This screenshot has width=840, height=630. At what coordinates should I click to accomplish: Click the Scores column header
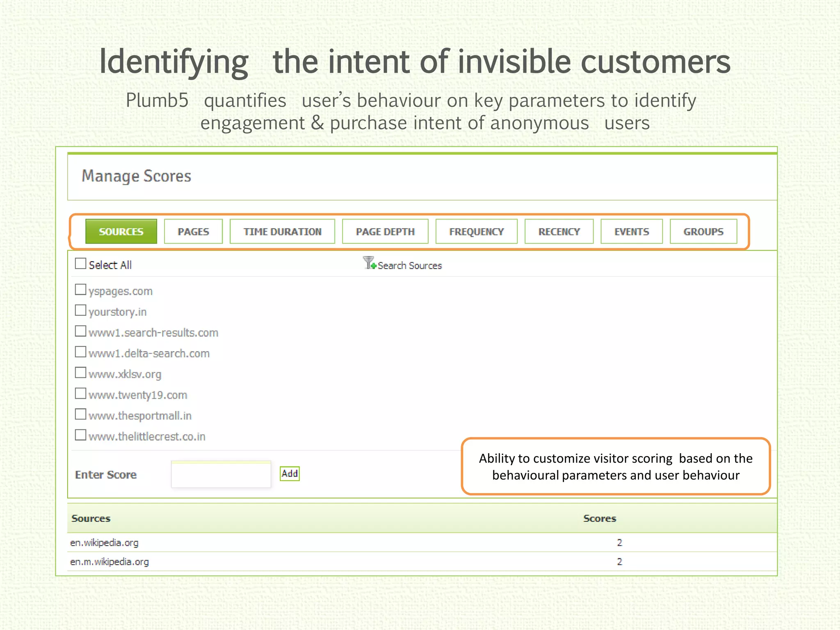pyautogui.click(x=600, y=518)
